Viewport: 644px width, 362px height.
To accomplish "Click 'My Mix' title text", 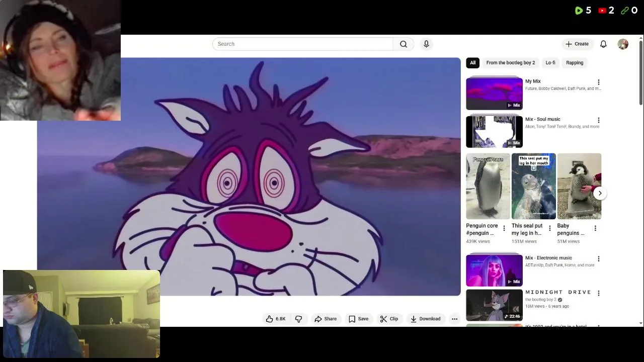I will [533, 81].
